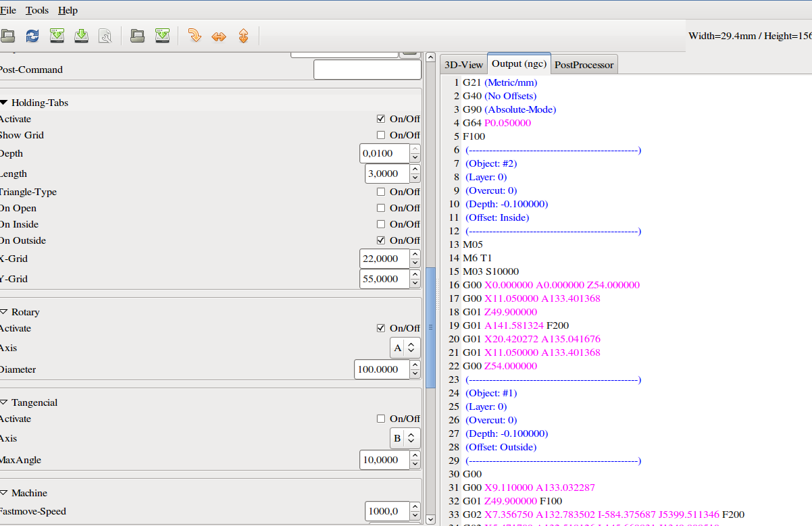Click the Y-Grid field showing 55,0000
This screenshot has height=526, width=812.
[x=384, y=279]
